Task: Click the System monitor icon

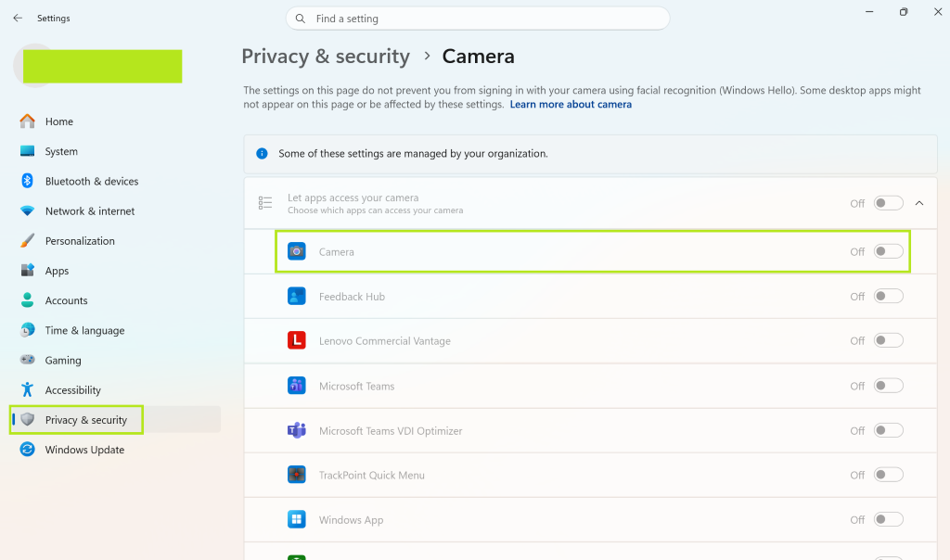Action: click(x=27, y=151)
